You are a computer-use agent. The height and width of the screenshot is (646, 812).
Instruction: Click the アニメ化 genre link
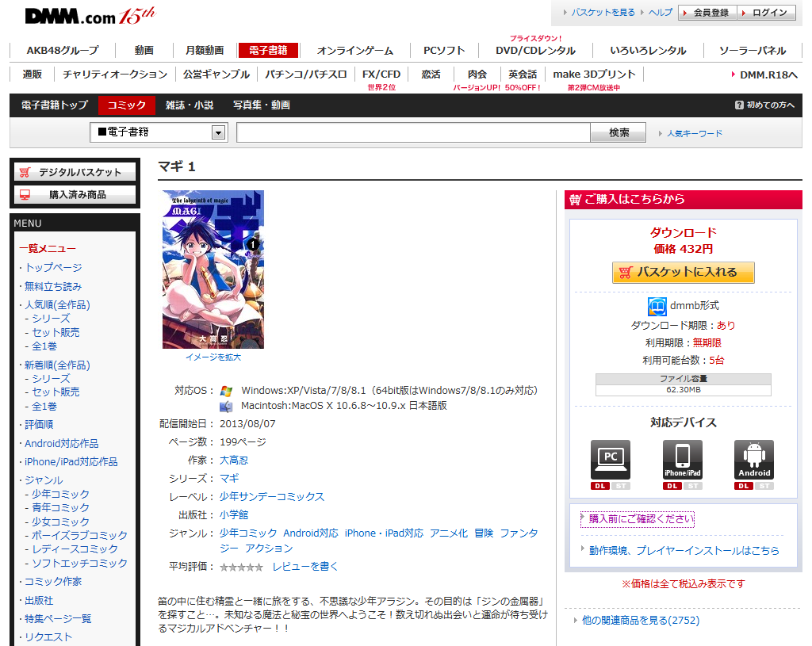click(449, 533)
